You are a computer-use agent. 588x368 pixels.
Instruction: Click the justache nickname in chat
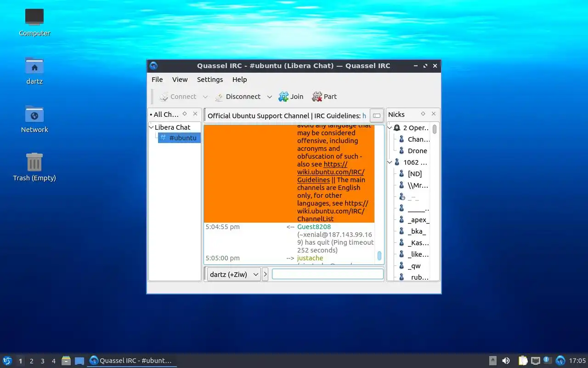point(310,258)
